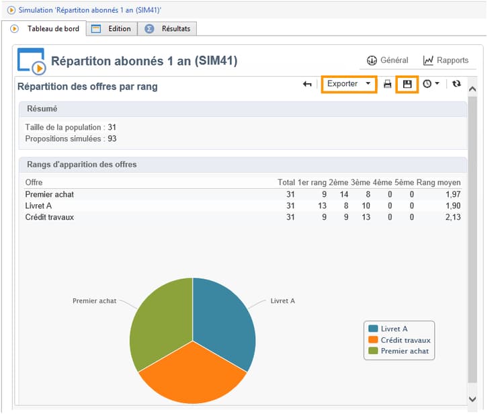Click the Propositions simulées text
Viewport: 504px width, 420px height.
[x=71, y=139]
